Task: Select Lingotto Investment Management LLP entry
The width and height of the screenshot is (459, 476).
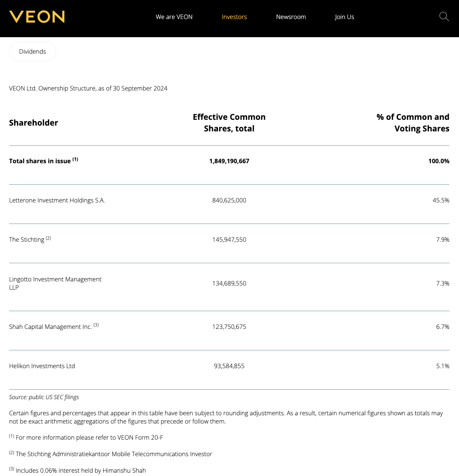Action: coord(55,283)
